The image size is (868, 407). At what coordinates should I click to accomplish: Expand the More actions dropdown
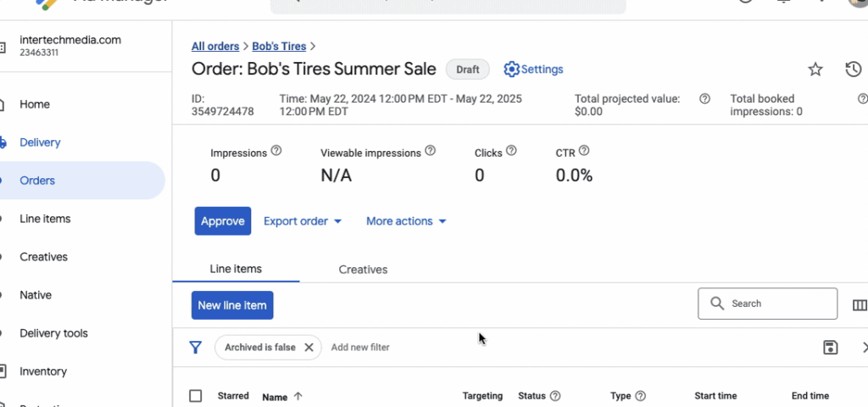click(406, 221)
